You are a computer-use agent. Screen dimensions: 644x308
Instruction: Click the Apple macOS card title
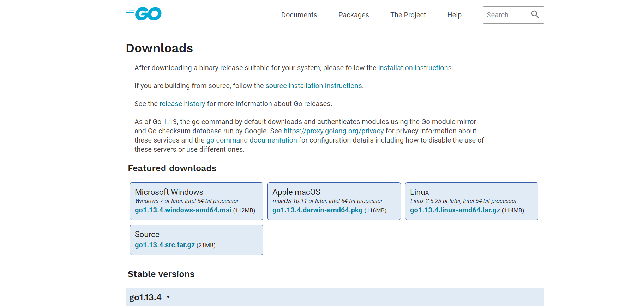pyautogui.click(x=296, y=192)
